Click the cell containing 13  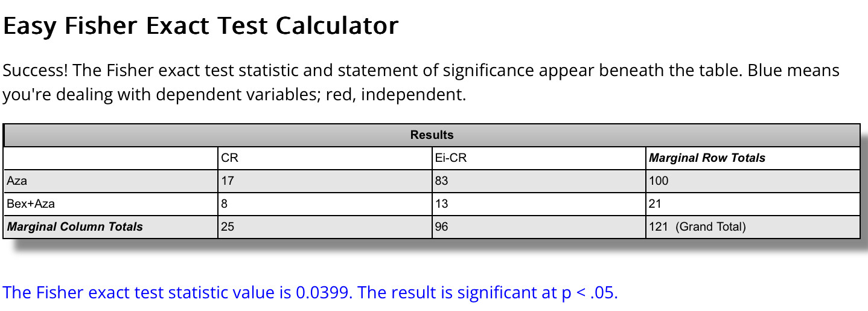pyautogui.click(x=442, y=204)
